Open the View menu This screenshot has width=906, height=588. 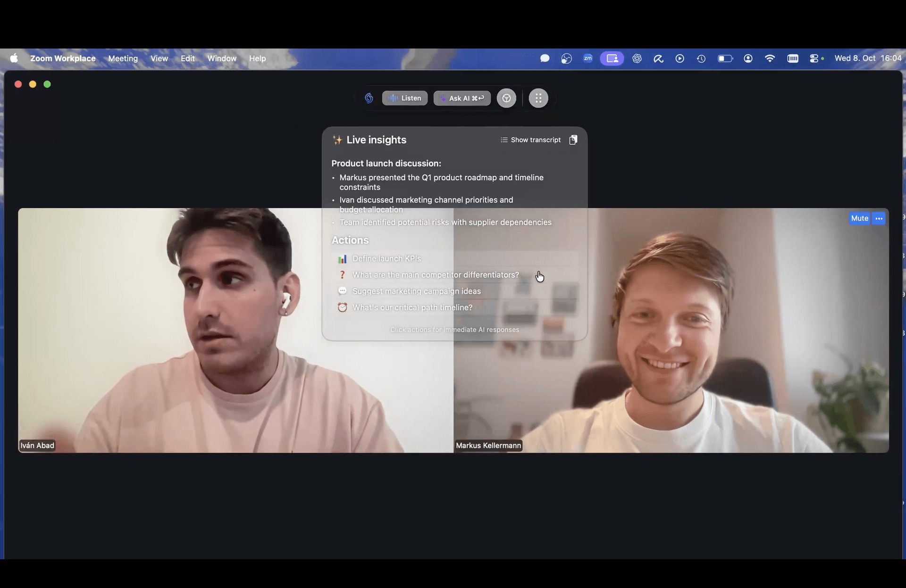[x=159, y=58]
